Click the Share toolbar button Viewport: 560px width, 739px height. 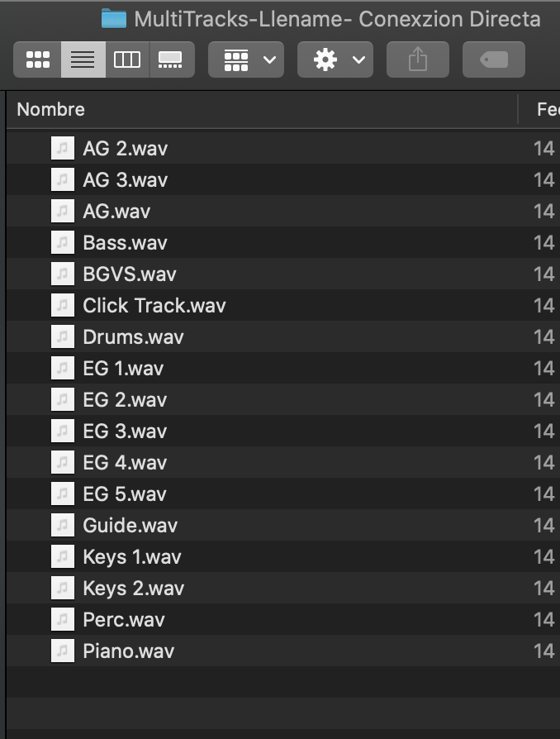coord(418,60)
